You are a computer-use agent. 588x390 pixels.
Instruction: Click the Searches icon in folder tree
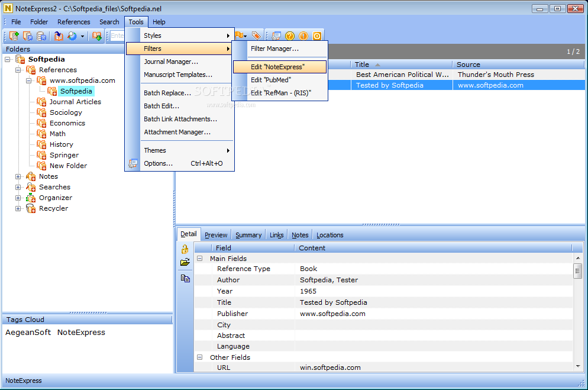(31, 187)
